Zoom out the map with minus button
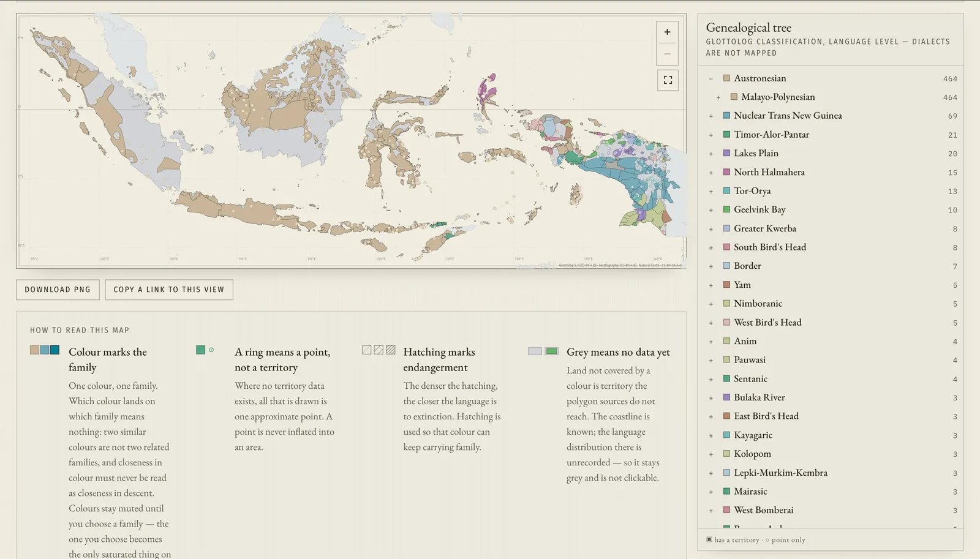Image resolution: width=980 pixels, height=559 pixels. (667, 54)
